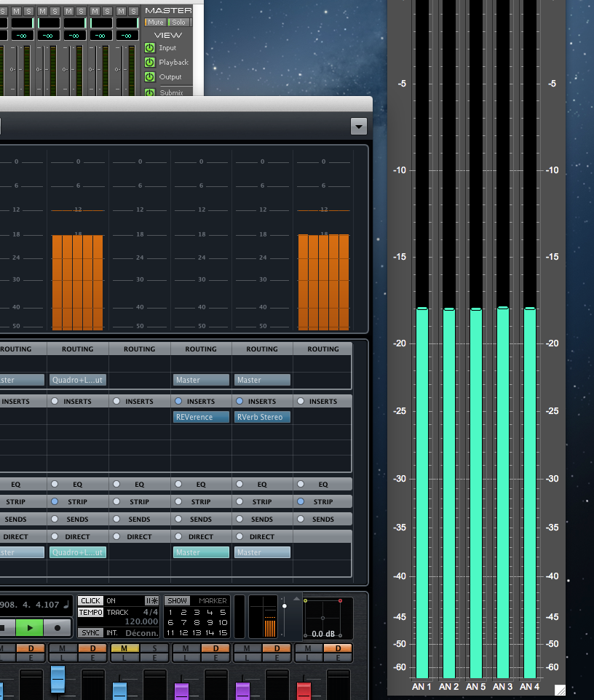Click the Master Mute button
Screen dimensions: 594x700
(156, 23)
